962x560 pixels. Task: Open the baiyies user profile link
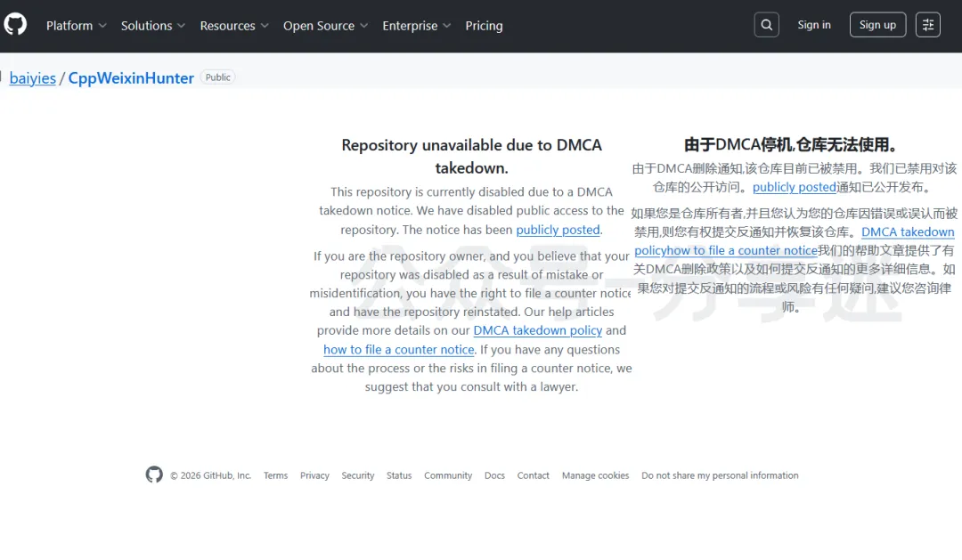coord(33,77)
